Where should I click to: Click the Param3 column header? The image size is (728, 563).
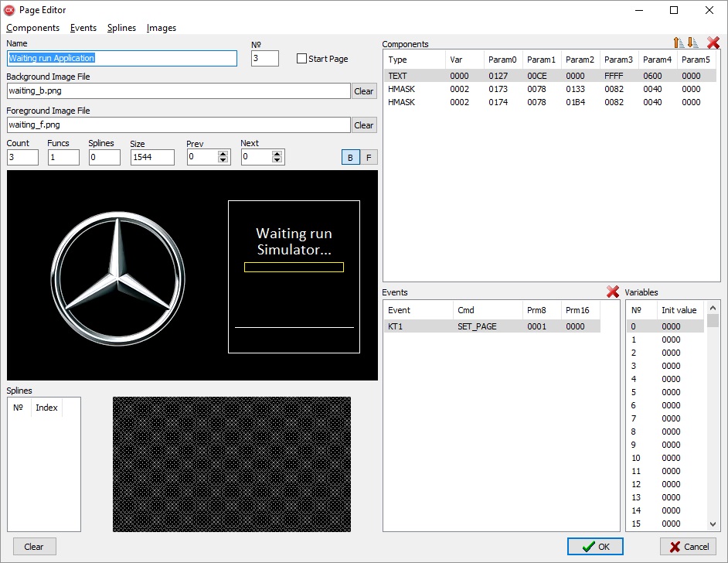click(x=619, y=60)
